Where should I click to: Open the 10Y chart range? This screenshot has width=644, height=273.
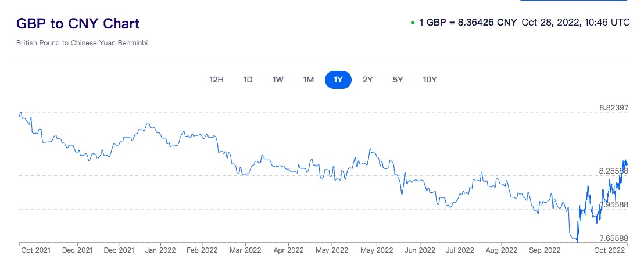[430, 80]
